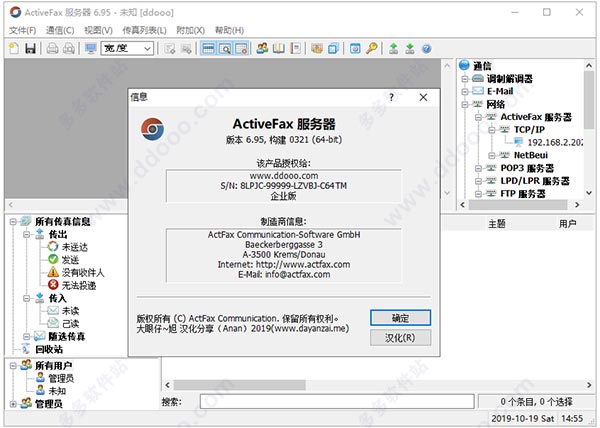600x428 pixels.
Task: Click the green upload arrow toolbar icon
Action: [393, 49]
